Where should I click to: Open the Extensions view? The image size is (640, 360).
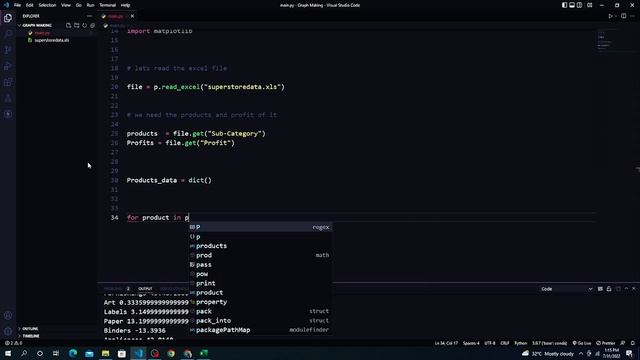click(x=8, y=82)
